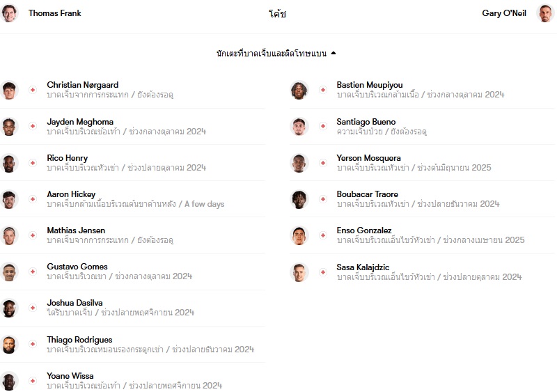Viewport: 557px width, 392px height.
Task: Click Mathias Jensen's player photo
Action: [9, 235]
